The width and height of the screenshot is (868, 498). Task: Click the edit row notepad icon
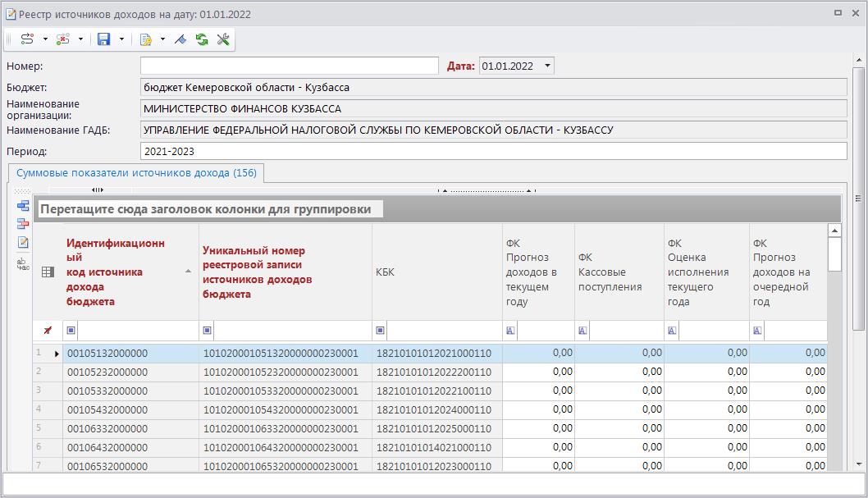click(23, 242)
